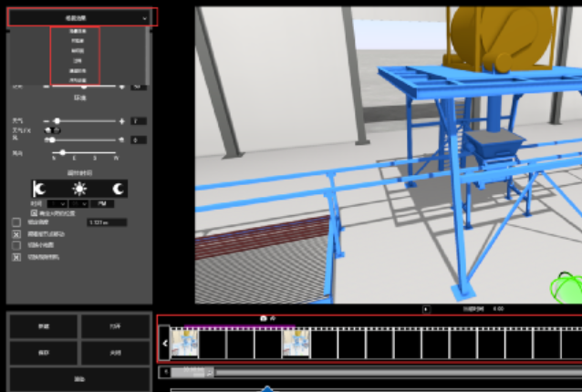
Task: Select the fourth entry in the open dropdown list
Action: 78,61
